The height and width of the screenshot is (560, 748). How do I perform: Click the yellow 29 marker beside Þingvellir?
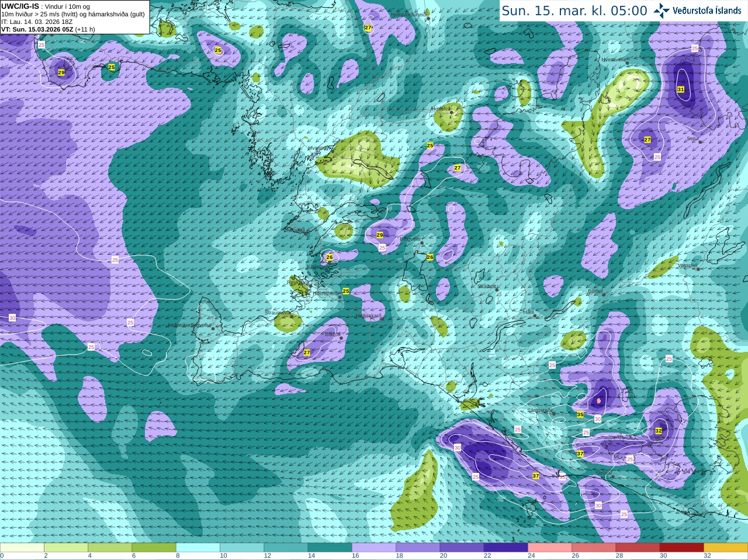tap(380, 235)
